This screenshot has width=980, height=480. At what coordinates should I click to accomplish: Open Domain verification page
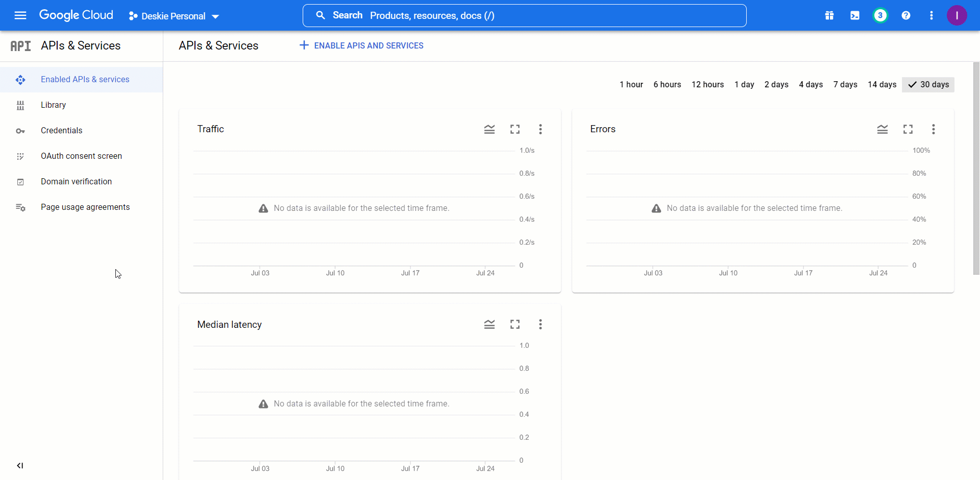coord(82,182)
